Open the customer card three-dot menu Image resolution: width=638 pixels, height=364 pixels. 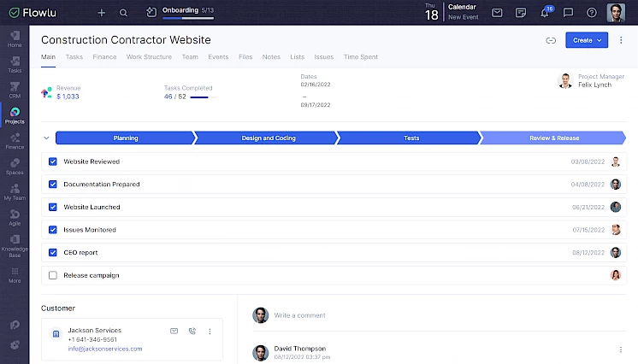pyautogui.click(x=210, y=331)
